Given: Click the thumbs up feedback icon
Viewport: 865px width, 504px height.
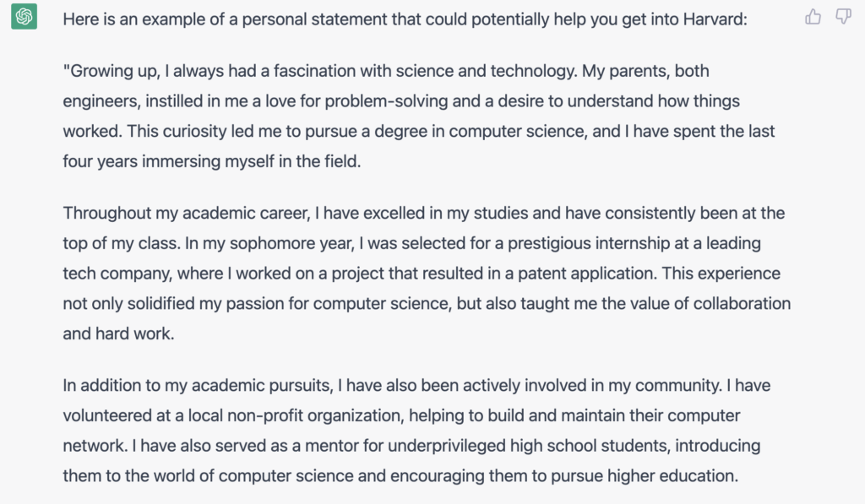Looking at the screenshot, I should tap(813, 17).
